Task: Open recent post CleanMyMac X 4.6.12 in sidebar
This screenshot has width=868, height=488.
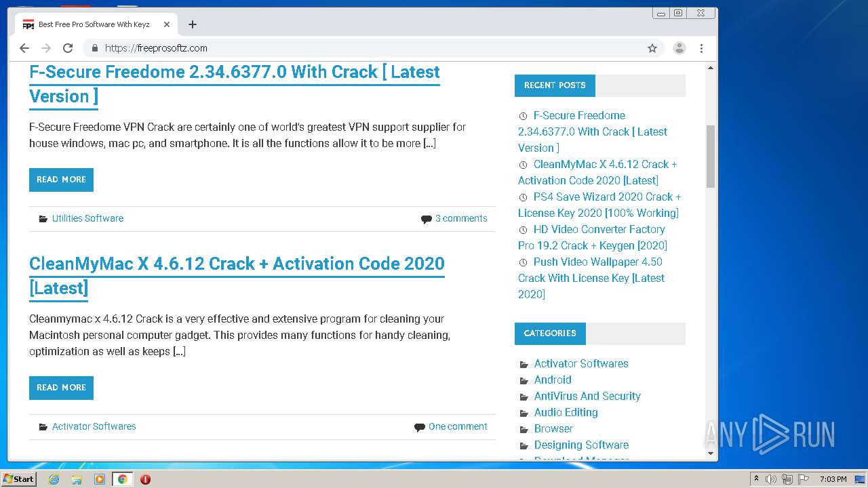Action: click(597, 172)
